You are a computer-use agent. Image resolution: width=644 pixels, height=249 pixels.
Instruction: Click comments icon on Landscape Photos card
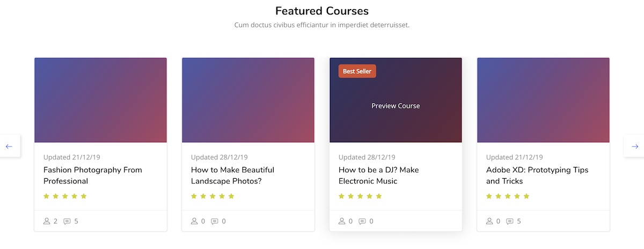click(x=215, y=221)
